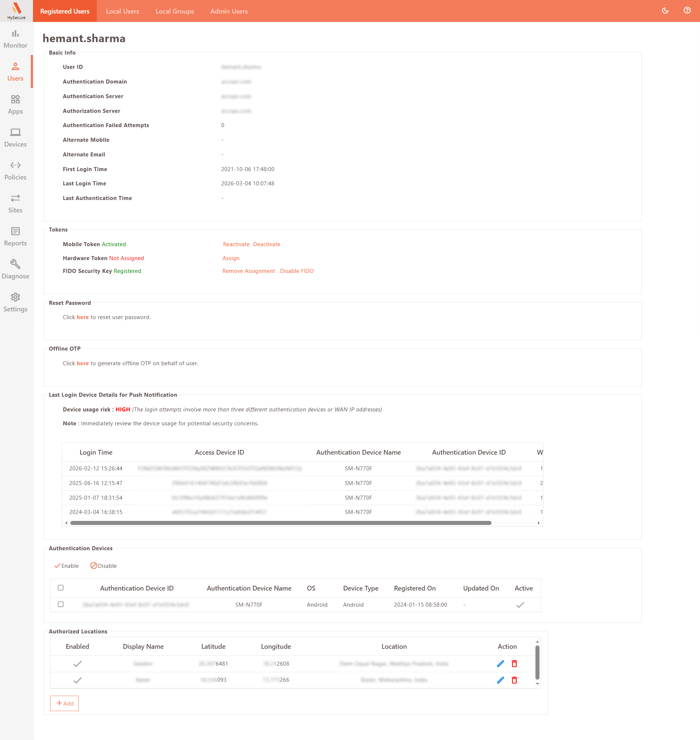Image resolution: width=700 pixels, height=740 pixels.
Task: Open the Apps sidebar icon
Action: tap(15, 105)
